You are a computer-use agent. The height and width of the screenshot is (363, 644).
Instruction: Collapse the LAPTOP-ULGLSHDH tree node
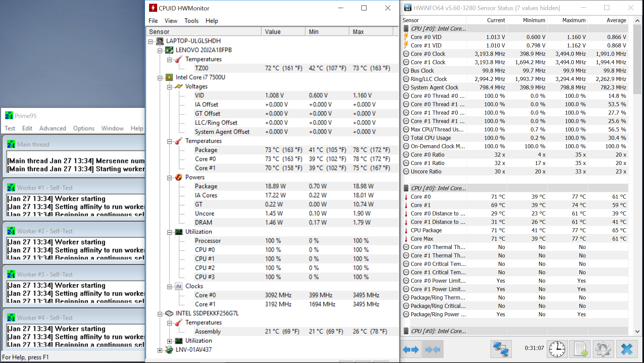[150, 41]
